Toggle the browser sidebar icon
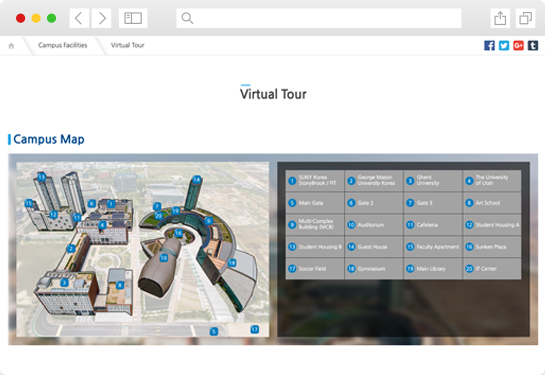545x375 pixels. click(133, 18)
